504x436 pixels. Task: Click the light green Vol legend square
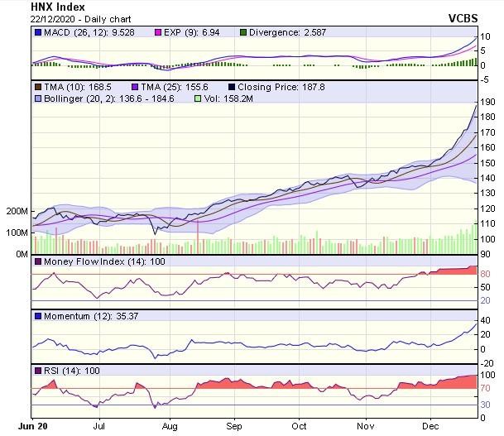click(x=198, y=98)
